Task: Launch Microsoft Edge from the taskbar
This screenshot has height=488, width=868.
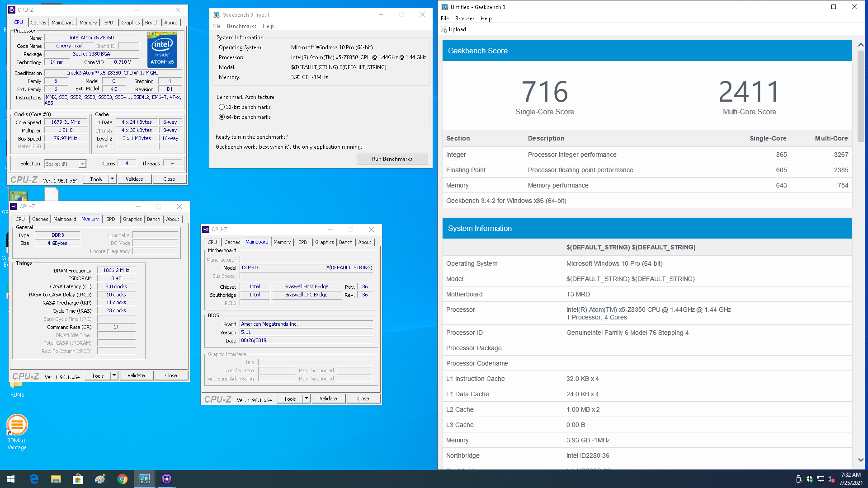Action: coord(34,479)
